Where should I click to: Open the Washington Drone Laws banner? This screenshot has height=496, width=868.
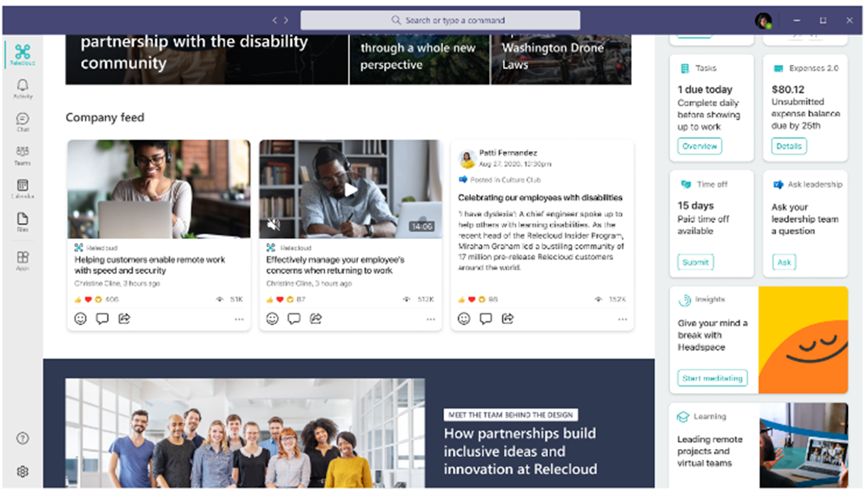tap(561, 60)
